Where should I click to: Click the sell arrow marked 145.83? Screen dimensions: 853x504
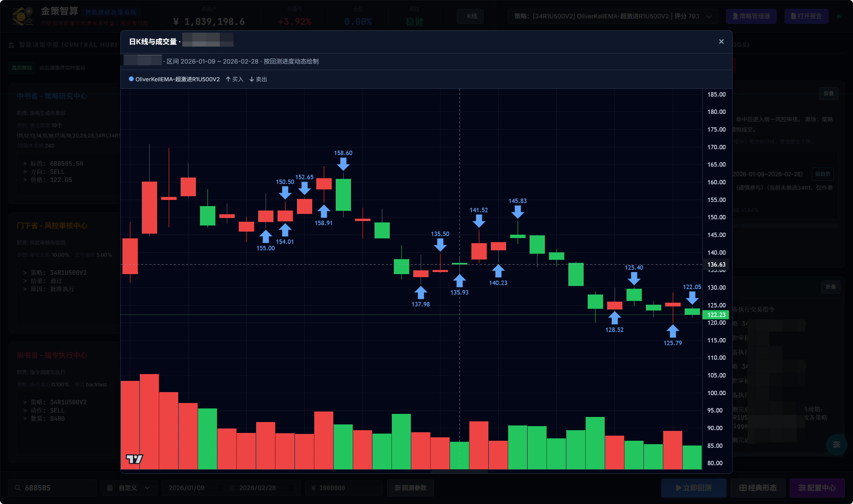pyautogui.click(x=518, y=212)
